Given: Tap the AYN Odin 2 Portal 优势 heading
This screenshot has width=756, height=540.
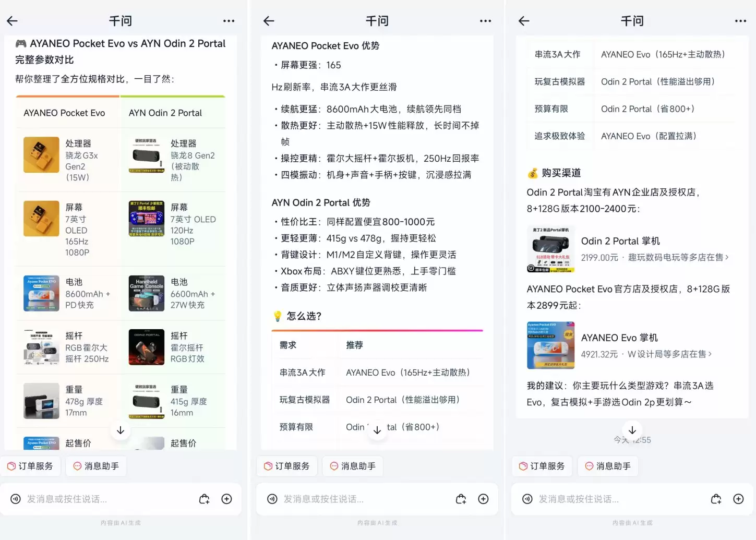Looking at the screenshot, I should pyautogui.click(x=321, y=202).
